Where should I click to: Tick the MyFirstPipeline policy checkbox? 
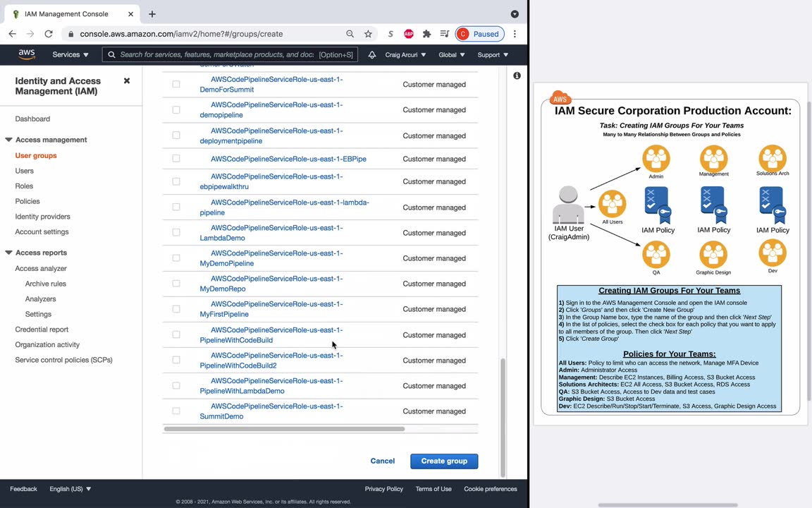(x=176, y=309)
